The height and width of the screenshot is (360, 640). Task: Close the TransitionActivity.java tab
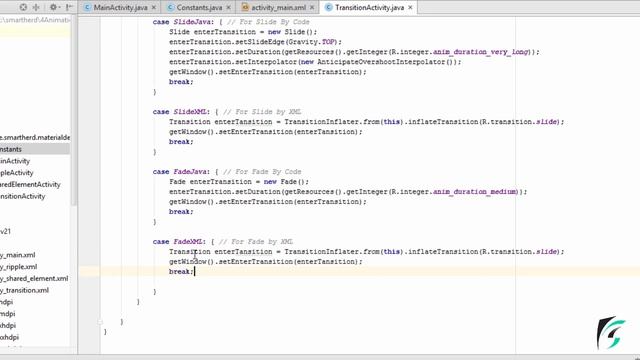click(x=410, y=7)
